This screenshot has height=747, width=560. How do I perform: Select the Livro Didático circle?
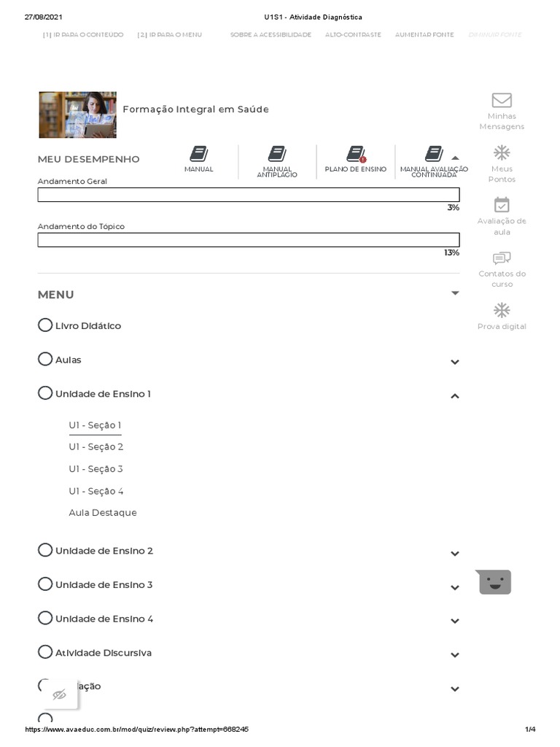(x=44, y=325)
